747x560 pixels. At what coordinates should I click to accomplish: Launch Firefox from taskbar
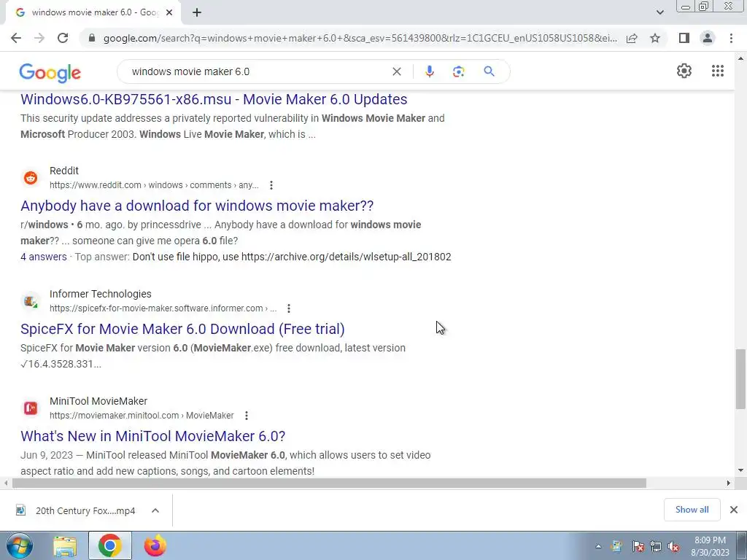pos(155,545)
